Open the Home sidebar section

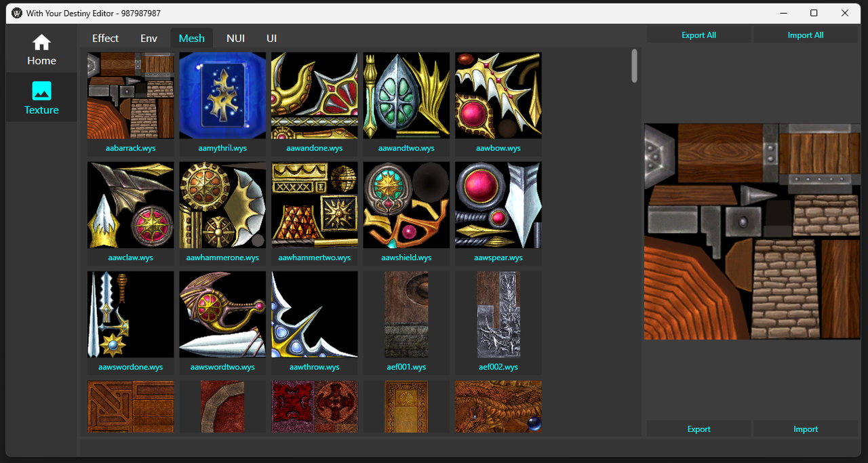(41, 50)
